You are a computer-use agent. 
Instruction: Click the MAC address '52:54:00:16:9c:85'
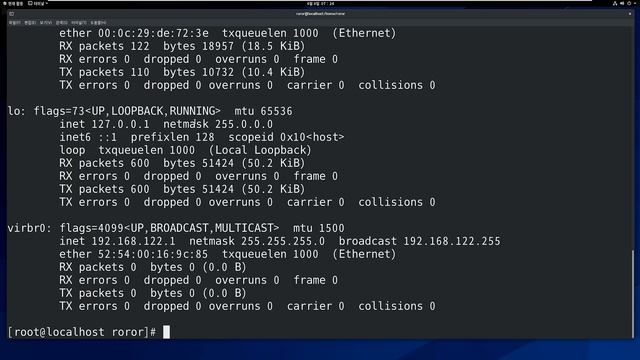(153, 254)
